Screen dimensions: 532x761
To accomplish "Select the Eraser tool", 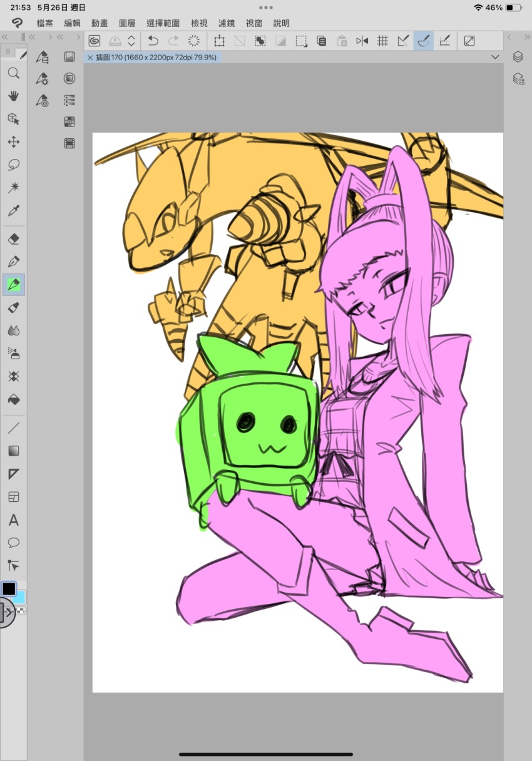I will pos(13,238).
